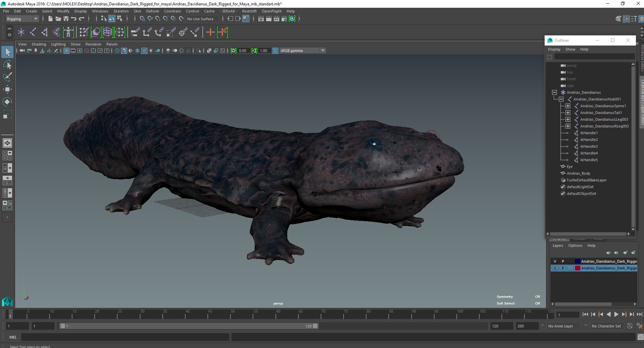Open the Render Settings icon
644x348 pixels.
[x=284, y=19]
